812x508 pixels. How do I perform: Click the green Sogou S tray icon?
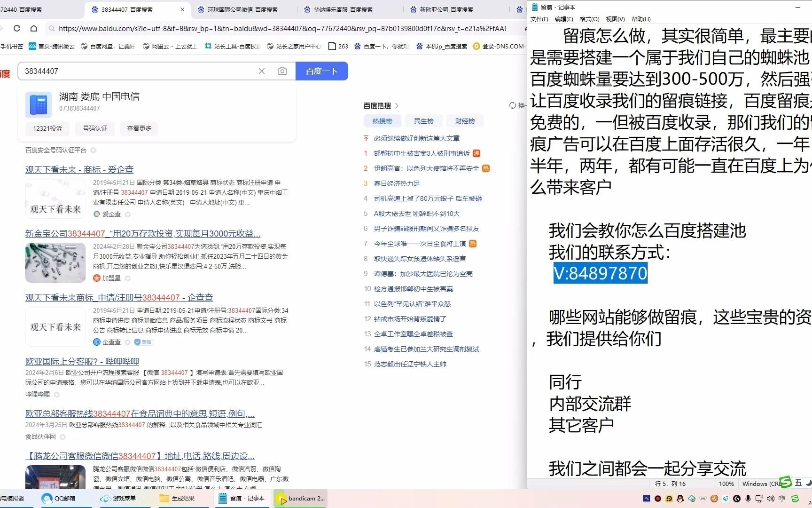click(795, 499)
